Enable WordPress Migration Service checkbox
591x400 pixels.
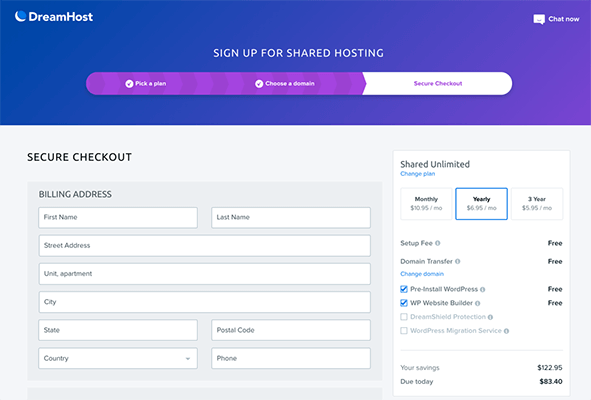(404, 331)
